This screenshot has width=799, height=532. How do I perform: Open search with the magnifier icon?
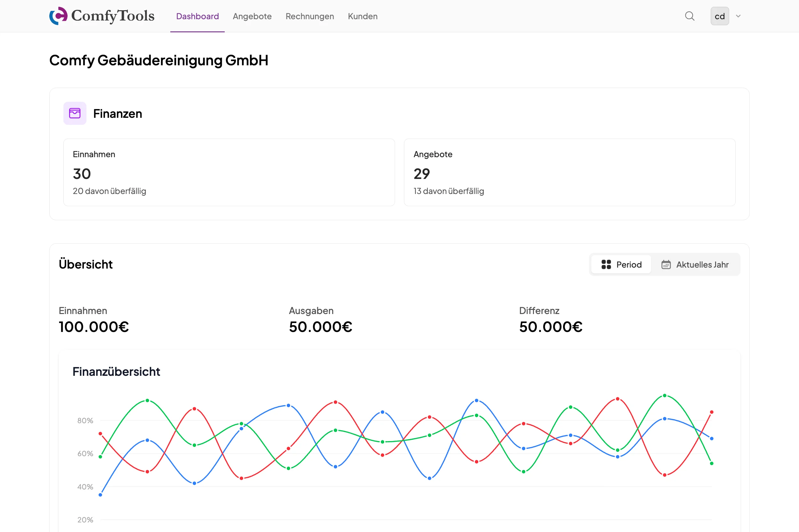[690, 16]
